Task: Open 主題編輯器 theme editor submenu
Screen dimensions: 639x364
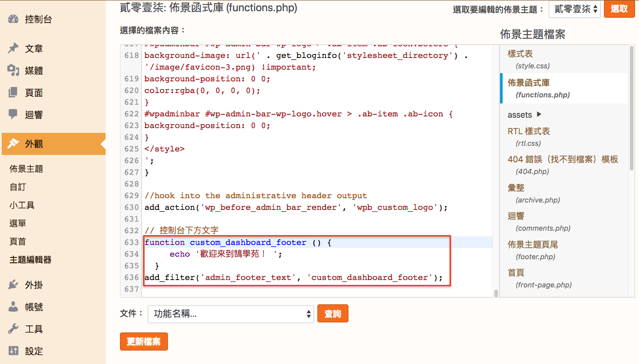Action: (30, 260)
